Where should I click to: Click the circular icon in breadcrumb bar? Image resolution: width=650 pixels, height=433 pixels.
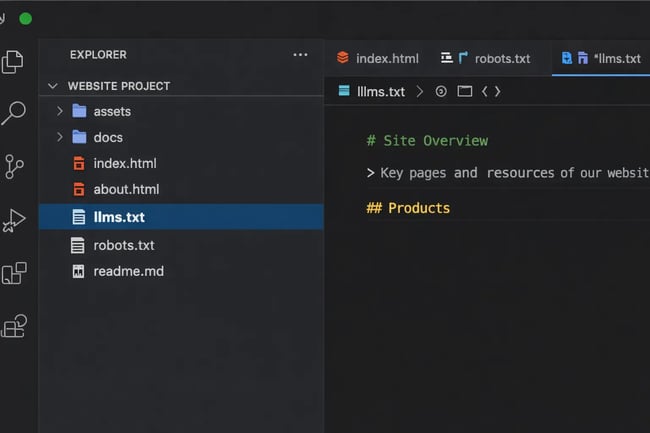[441, 91]
